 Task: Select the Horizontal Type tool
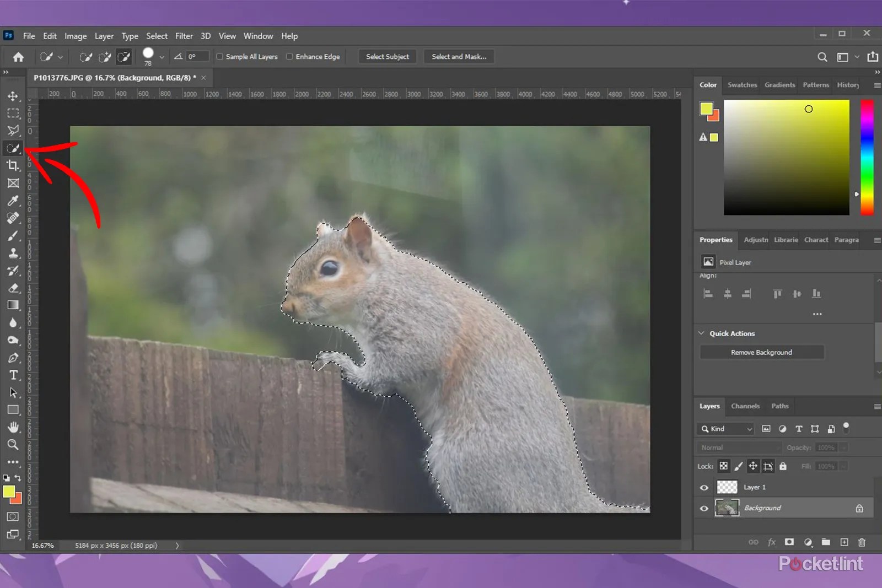point(13,375)
